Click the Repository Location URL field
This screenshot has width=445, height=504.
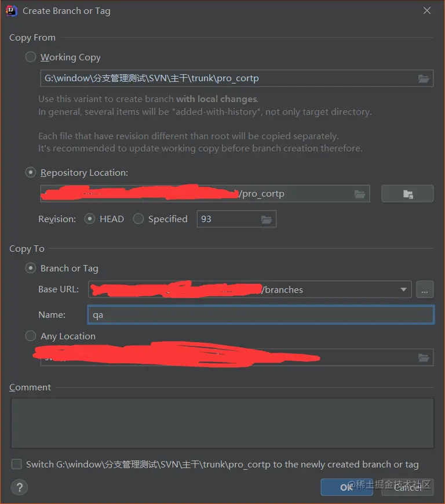tap(205, 194)
